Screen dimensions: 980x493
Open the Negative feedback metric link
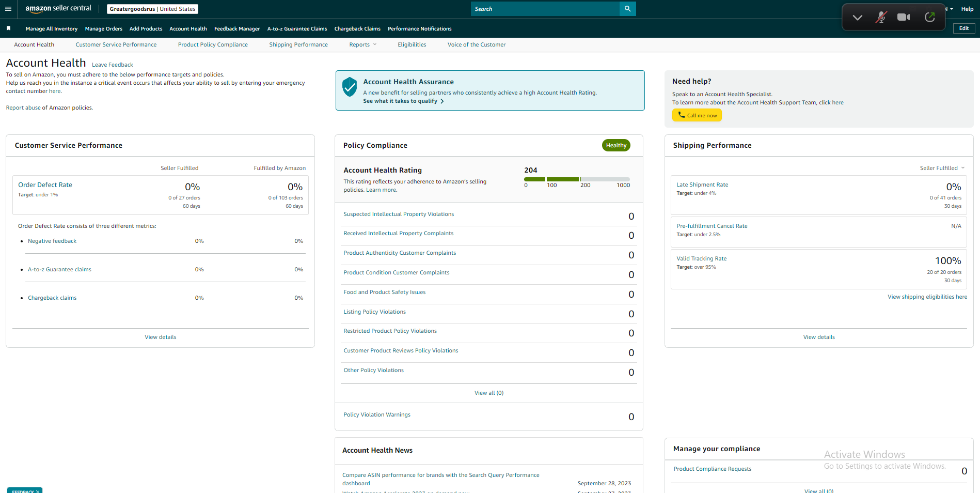(52, 241)
